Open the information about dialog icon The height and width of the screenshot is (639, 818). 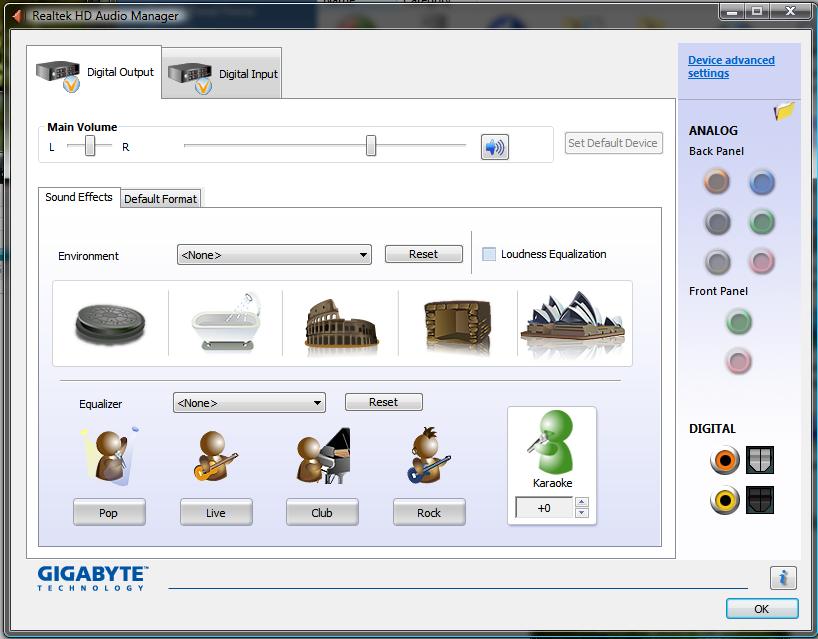pyautogui.click(x=783, y=578)
